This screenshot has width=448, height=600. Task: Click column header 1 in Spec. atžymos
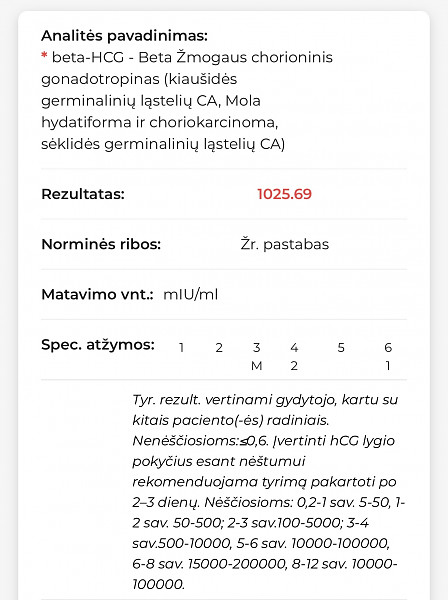(181, 347)
